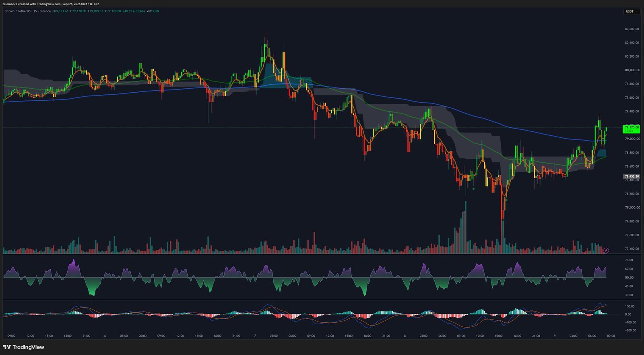Image resolution: width=644 pixels, height=355 pixels.
Task: Click the TradingView logo at bottom left
Action: coord(23,347)
